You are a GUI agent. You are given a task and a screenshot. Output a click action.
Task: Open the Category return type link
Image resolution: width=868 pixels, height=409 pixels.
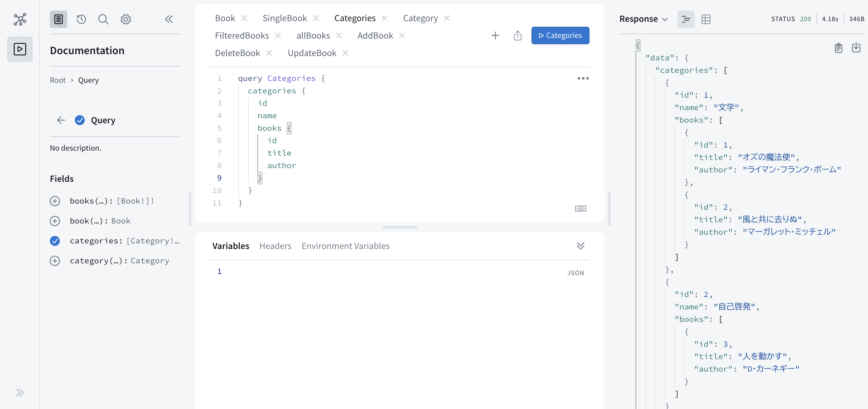150,261
